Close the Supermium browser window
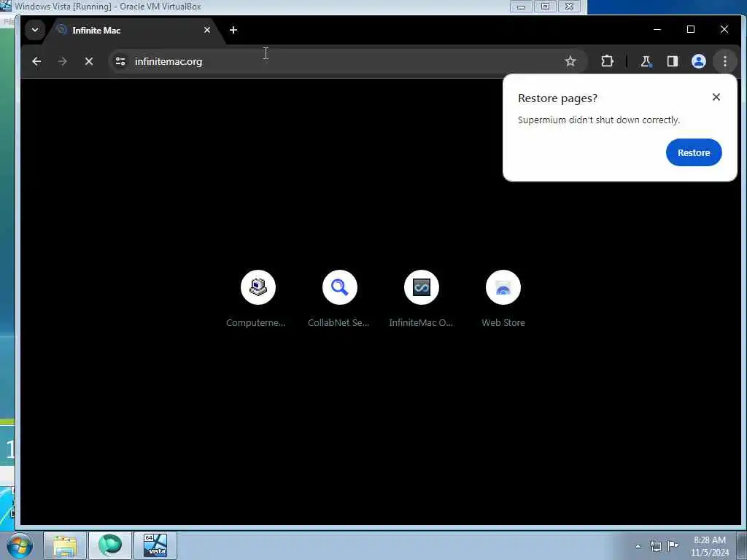 724,29
